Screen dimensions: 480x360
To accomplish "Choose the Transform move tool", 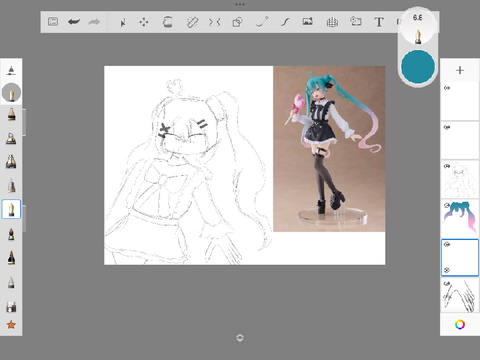I will point(144,22).
